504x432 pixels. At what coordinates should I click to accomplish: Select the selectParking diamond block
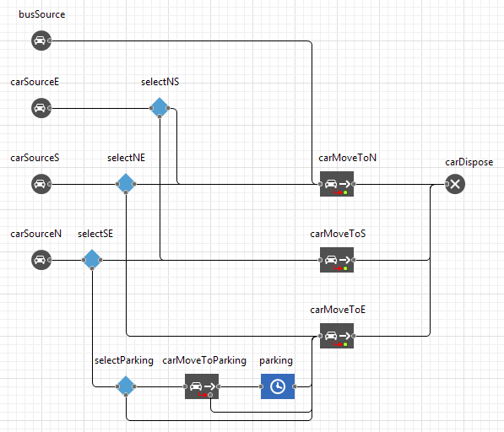point(126,386)
